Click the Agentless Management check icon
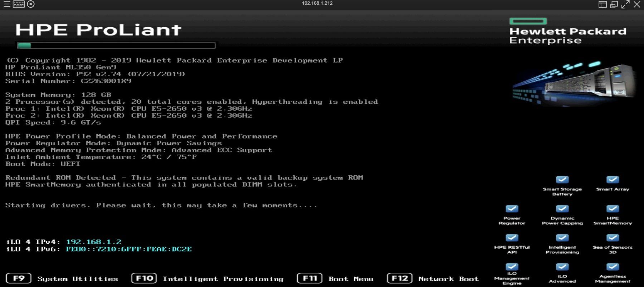This screenshot has width=644, height=287. tap(613, 267)
